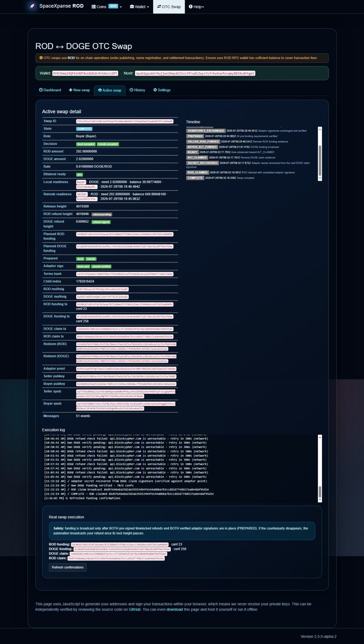Click the remote accepted decision badge

coord(108,144)
